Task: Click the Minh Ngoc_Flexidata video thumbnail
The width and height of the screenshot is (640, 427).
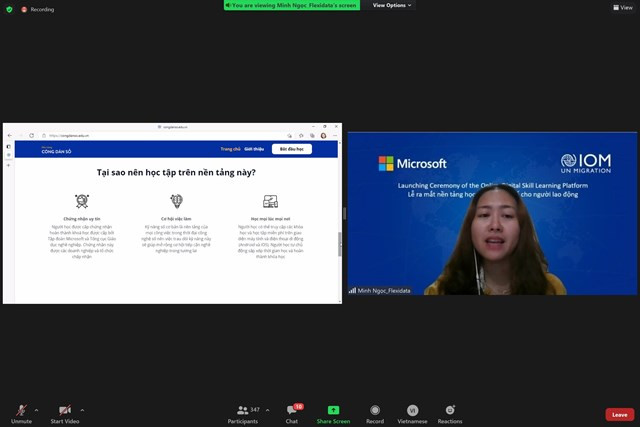Action: point(492,213)
